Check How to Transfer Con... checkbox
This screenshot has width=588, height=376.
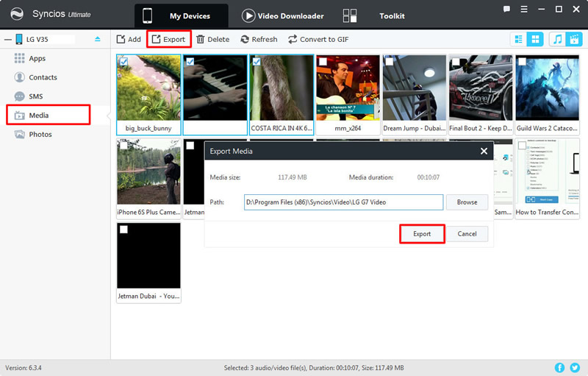coord(522,146)
